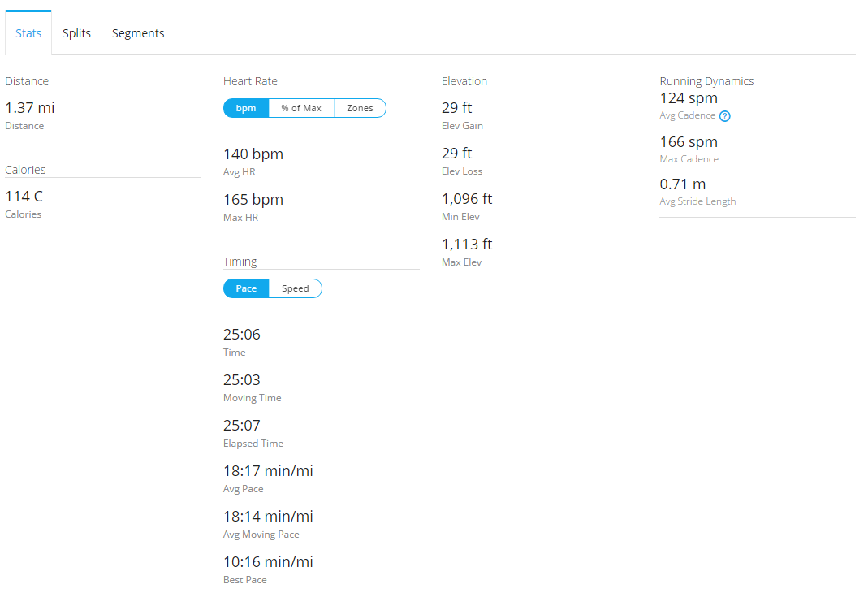Click the 25:03 Moving Time value

[x=242, y=379]
